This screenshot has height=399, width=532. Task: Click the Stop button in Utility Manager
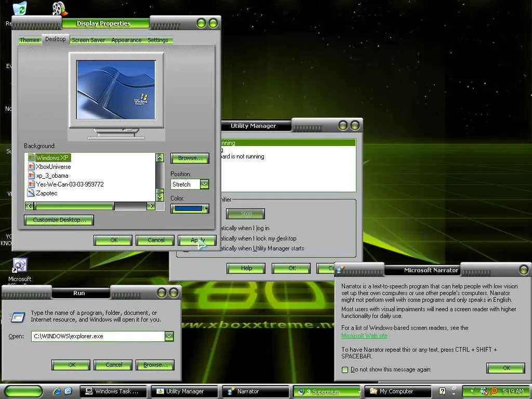point(246,214)
